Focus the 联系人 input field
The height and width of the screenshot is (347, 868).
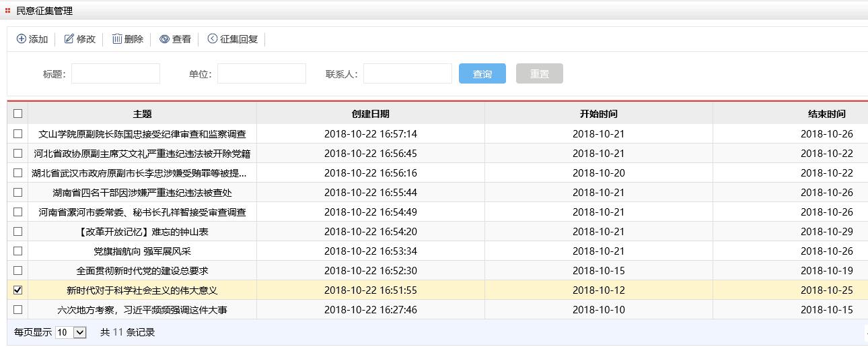pyautogui.click(x=408, y=73)
